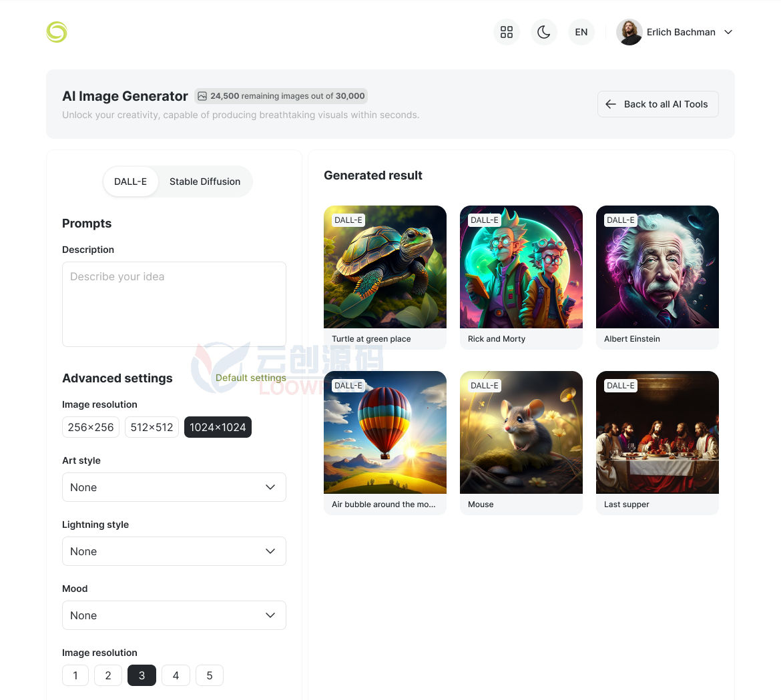781x700 pixels.
Task: Click the remaining images counter icon
Action: (x=202, y=96)
